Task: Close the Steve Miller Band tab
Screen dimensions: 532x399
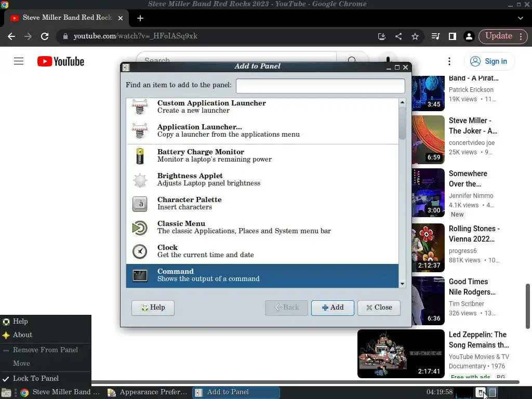Action: coord(121,18)
